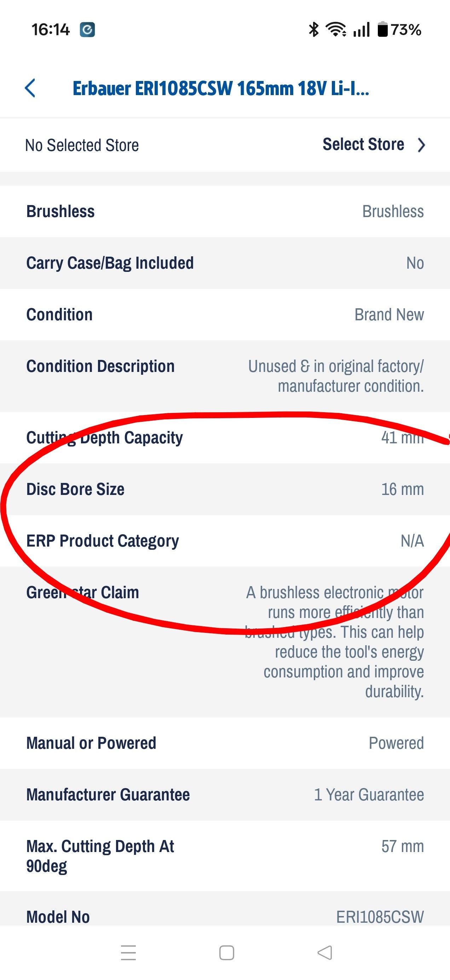
Task: Tap the Model No ERI1085CSW value
Action: point(380,917)
